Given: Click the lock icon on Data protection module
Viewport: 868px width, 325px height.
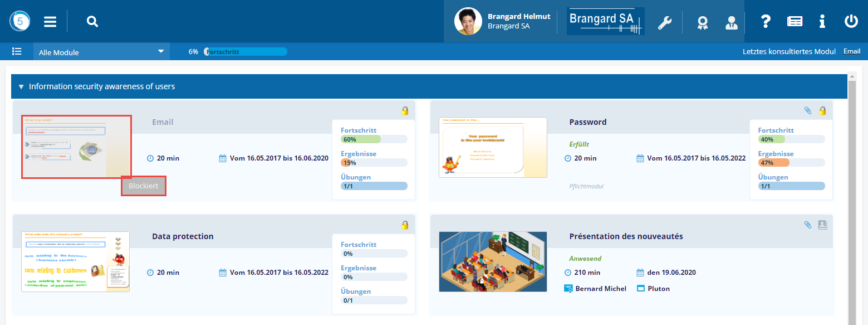Looking at the screenshot, I should click(405, 225).
